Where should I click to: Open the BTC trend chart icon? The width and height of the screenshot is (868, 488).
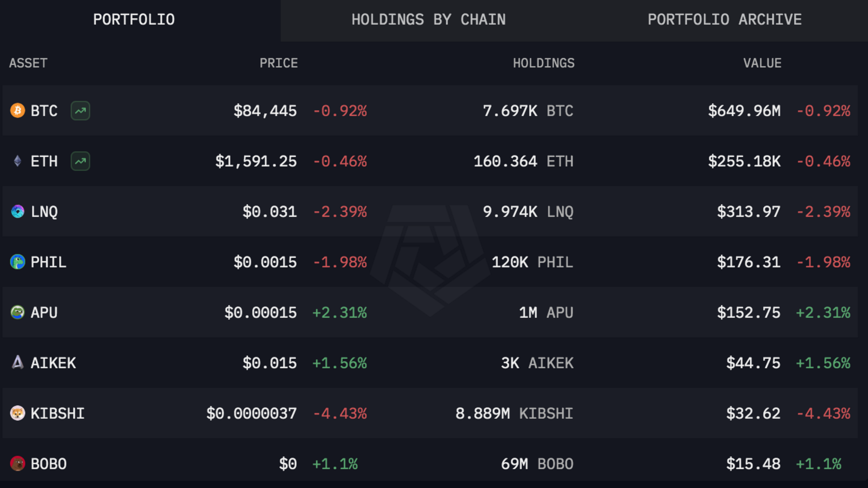80,111
